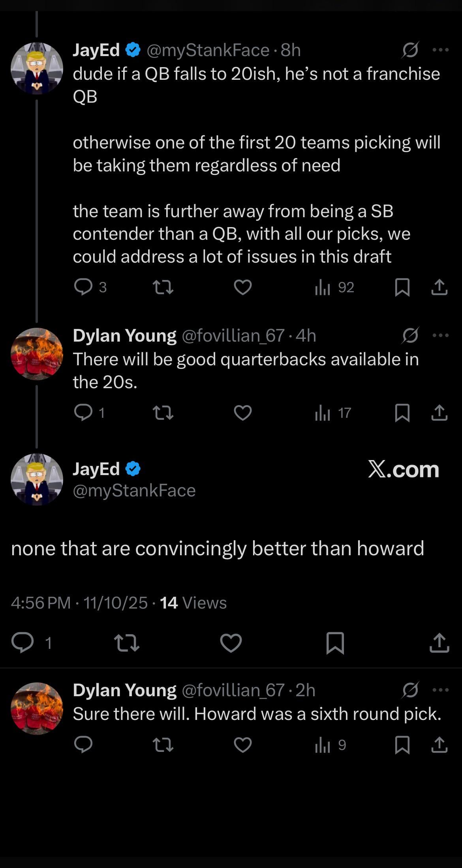Repost JayEd's tweet about QB falling to 20ish
Viewport: 462px width, 868px height.
pyautogui.click(x=163, y=287)
